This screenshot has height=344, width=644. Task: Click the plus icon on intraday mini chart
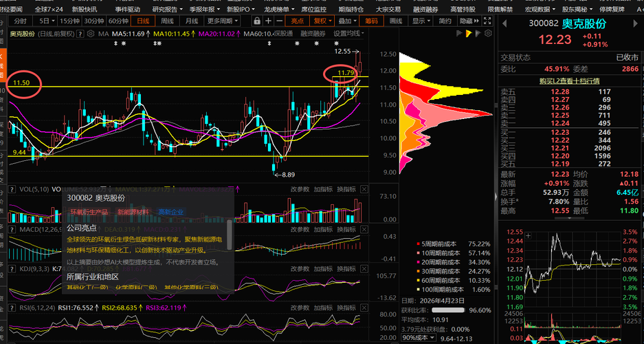pos(528,236)
